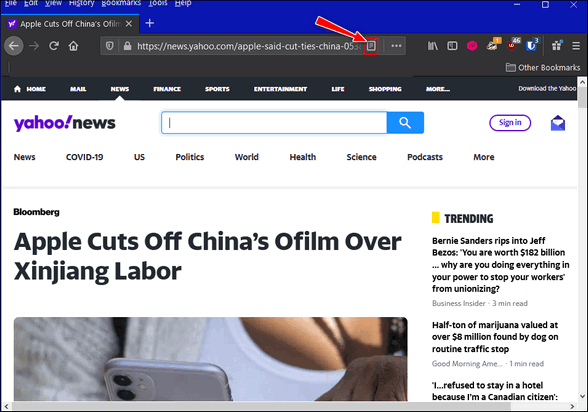Open the Tools menu

pos(158,3)
